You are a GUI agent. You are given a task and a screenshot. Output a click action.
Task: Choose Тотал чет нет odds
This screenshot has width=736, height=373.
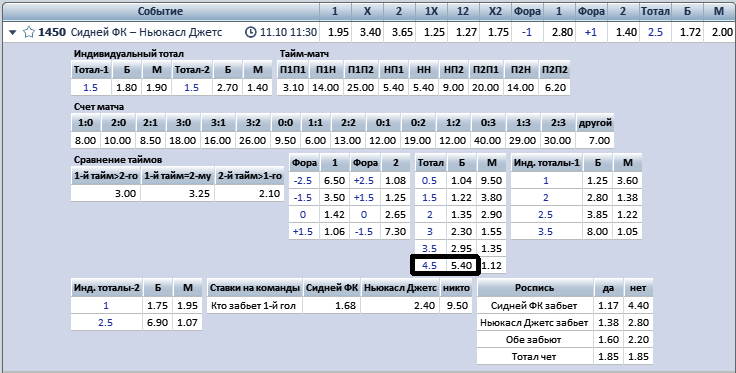coord(638,356)
